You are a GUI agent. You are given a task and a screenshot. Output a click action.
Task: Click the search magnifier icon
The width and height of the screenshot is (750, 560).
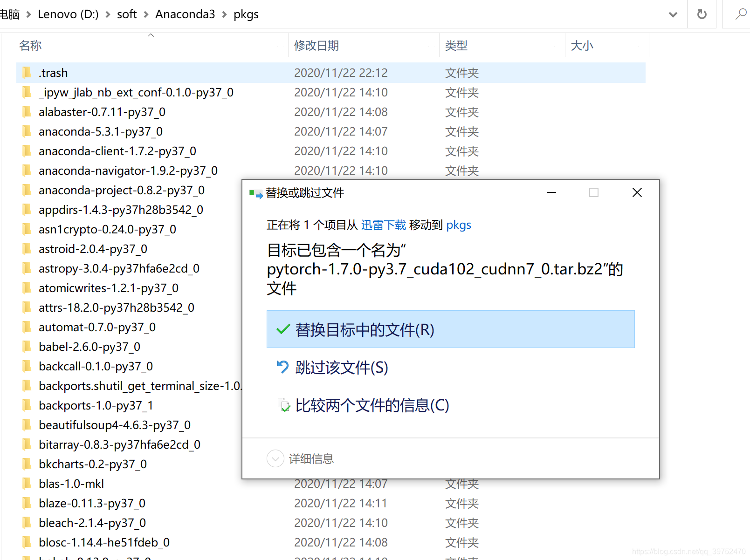click(x=741, y=14)
